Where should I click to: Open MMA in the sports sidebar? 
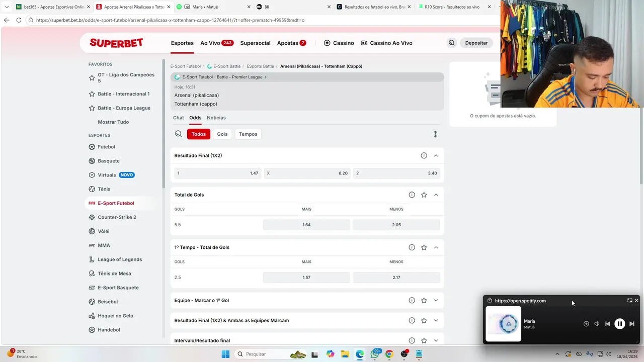[x=104, y=245]
